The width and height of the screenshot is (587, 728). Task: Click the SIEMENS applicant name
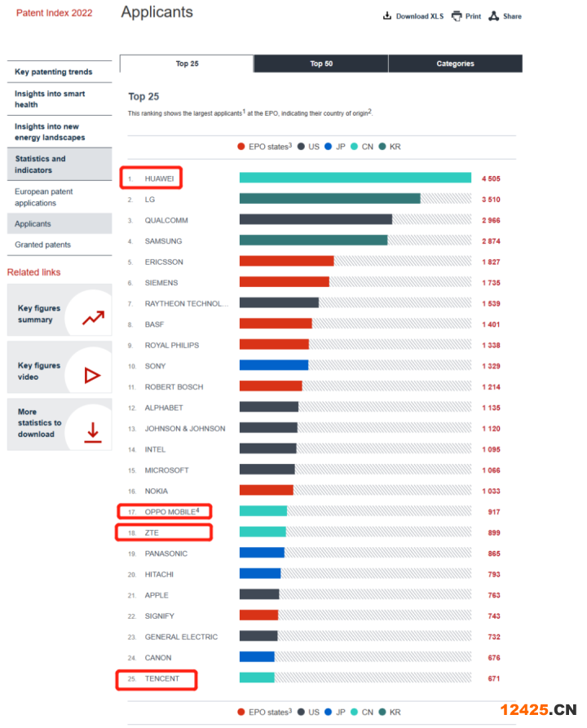[x=161, y=283]
